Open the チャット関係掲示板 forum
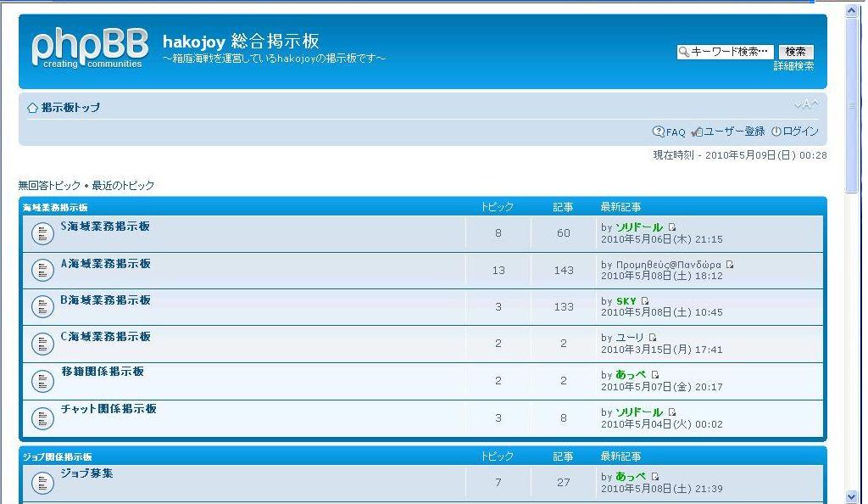 click(108, 409)
